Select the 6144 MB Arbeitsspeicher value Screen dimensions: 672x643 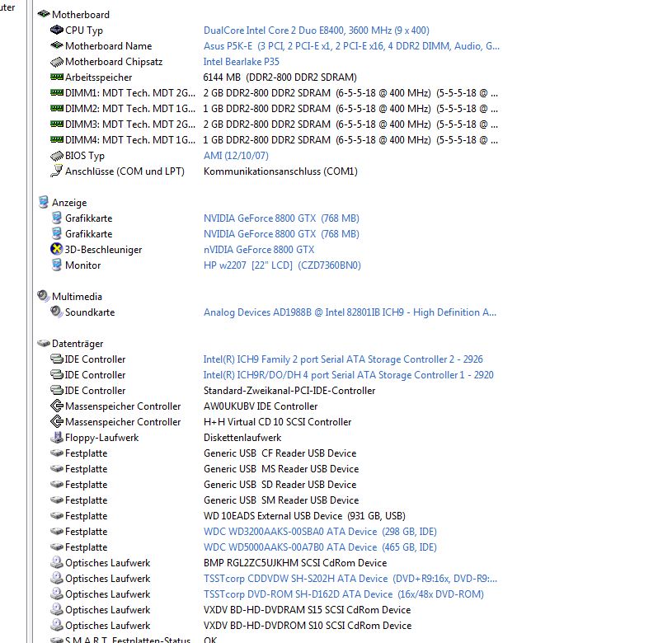pyautogui.click(x=280, y=77)
